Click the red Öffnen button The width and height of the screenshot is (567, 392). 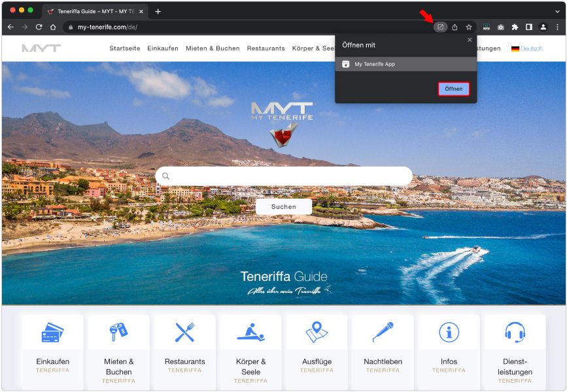[x=453, y=89]
